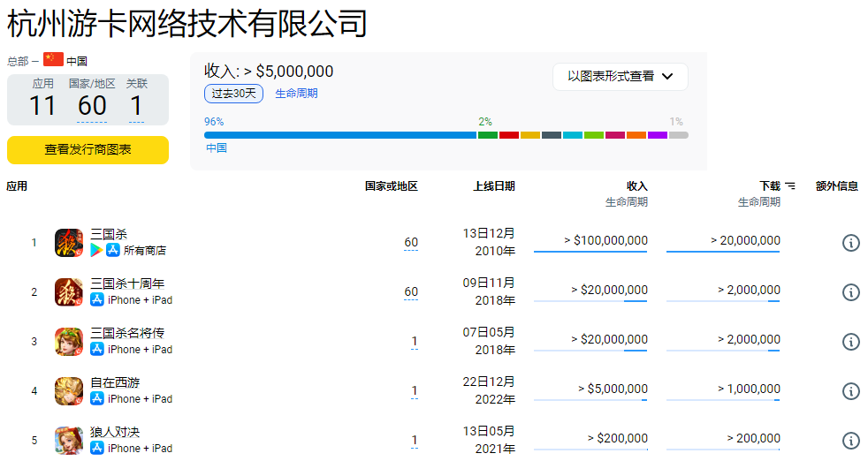
Task: Sort by 下载 column header
Action: tap(770, 186)
